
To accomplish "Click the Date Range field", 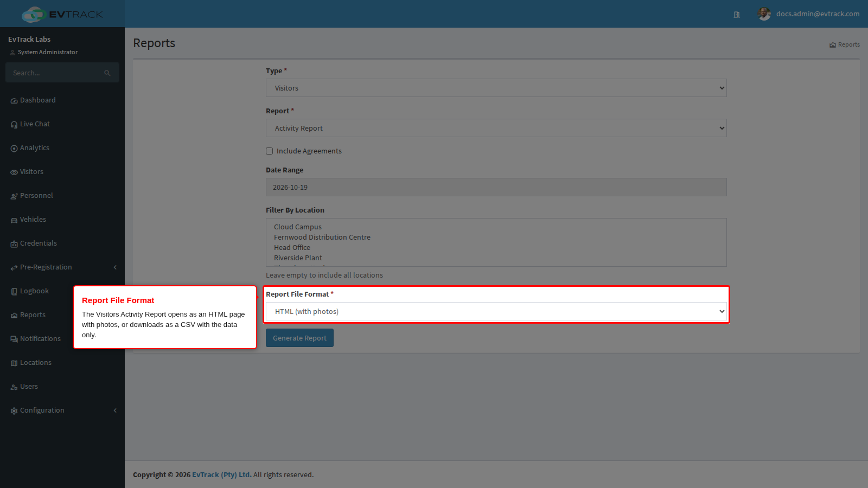I will pos(496,187).
